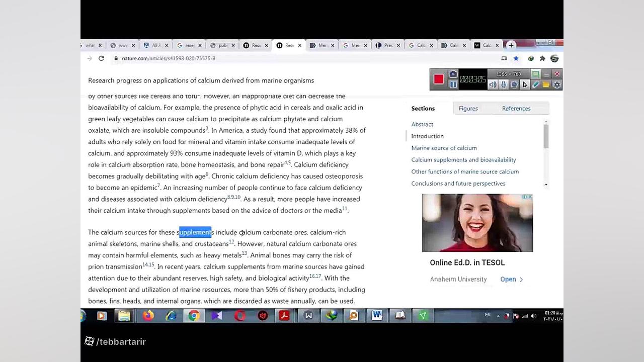Open citation reference 13 superscript
The height and width of the screenshot is (362, 644).
click(x=245, y=253)
